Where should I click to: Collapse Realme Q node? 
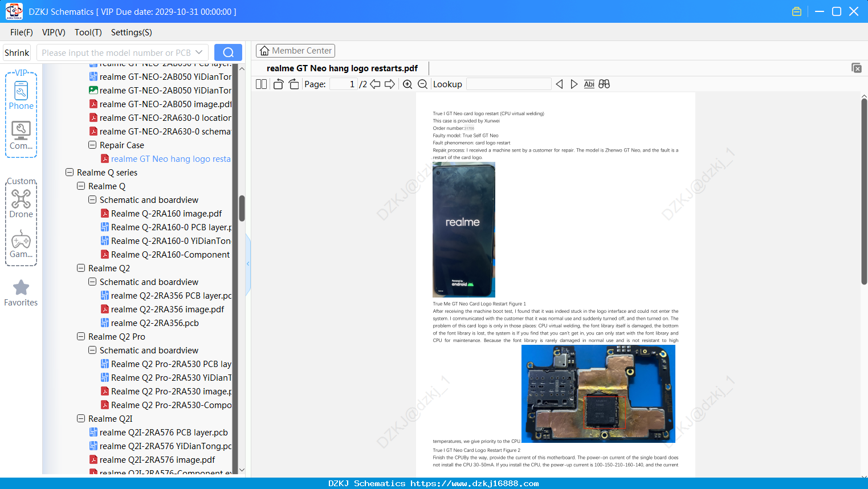81,186
